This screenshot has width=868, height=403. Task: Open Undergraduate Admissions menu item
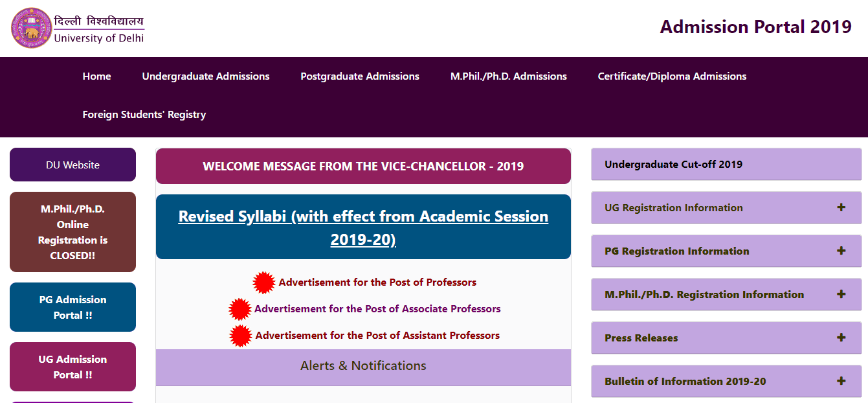206,76
